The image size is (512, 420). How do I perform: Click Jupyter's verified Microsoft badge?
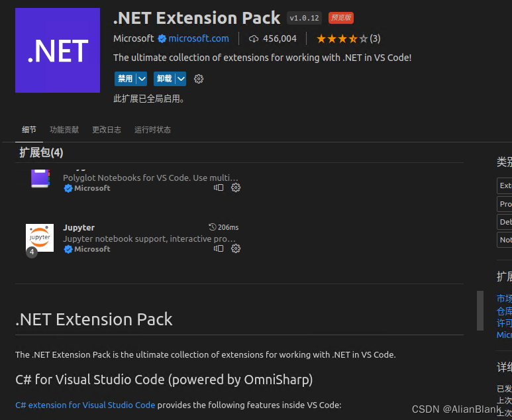[x=68, y=249]
